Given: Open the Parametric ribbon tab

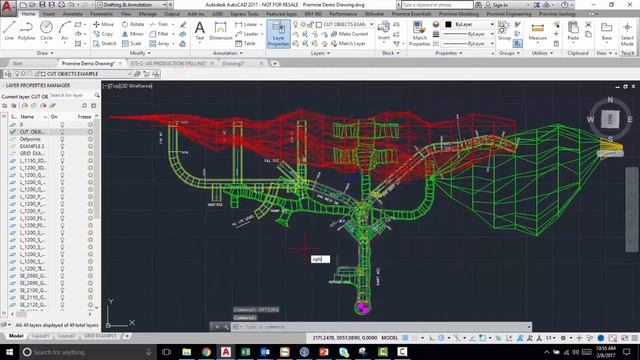Looking at the screenshot, I should coord(102,14).
